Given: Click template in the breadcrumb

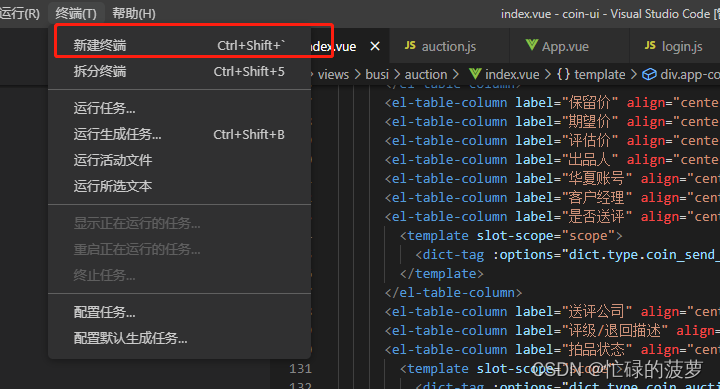Looking at the screenshot, I should click(x=600, y=74).
